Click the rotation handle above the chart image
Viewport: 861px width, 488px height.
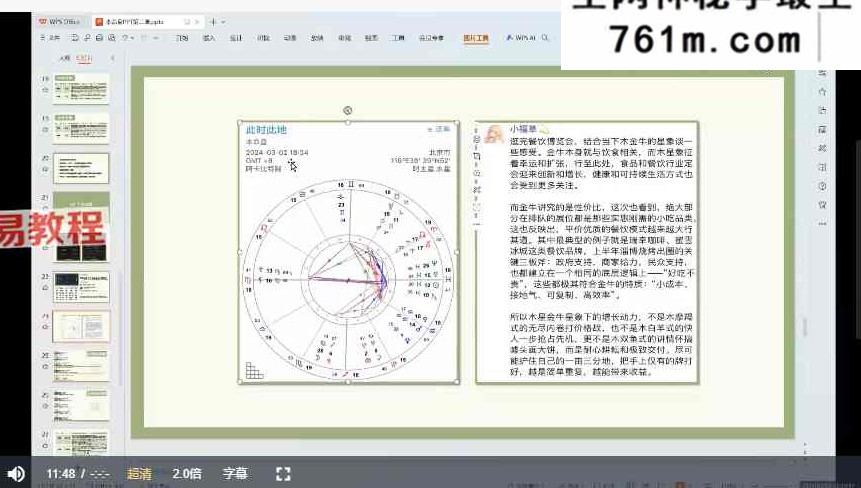348,110
